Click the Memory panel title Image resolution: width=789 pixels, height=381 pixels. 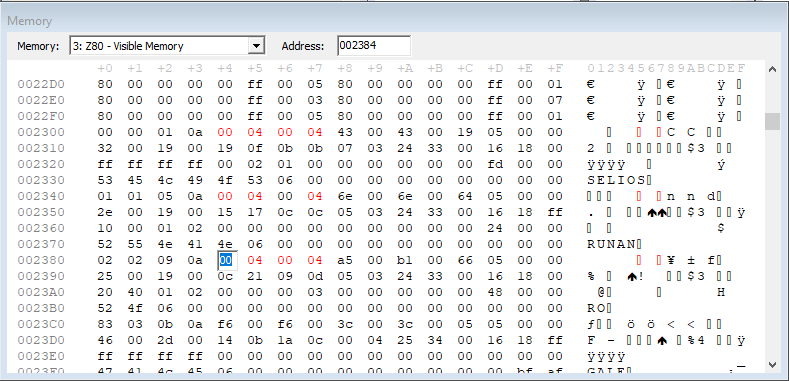[29, 21]
